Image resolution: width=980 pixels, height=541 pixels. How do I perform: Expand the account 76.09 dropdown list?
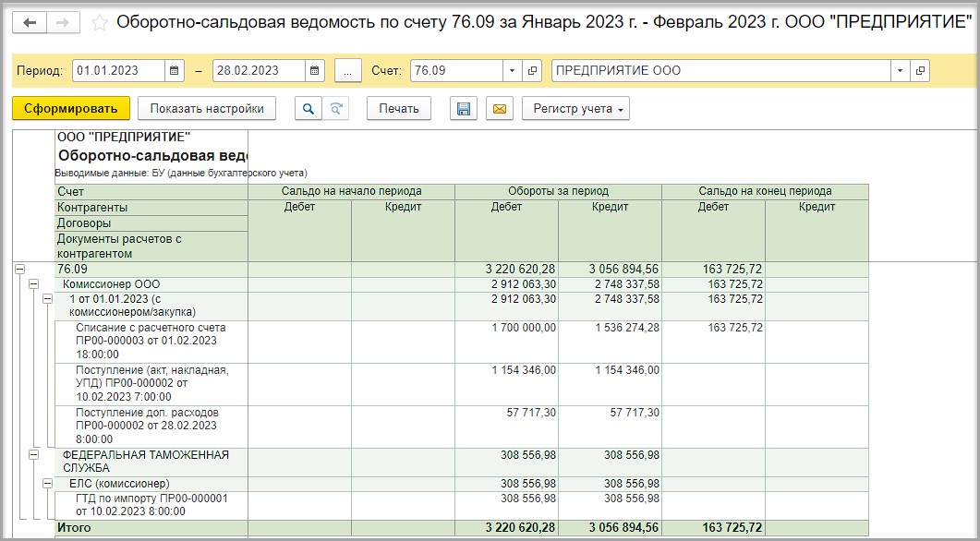click(x=513, y=70)
